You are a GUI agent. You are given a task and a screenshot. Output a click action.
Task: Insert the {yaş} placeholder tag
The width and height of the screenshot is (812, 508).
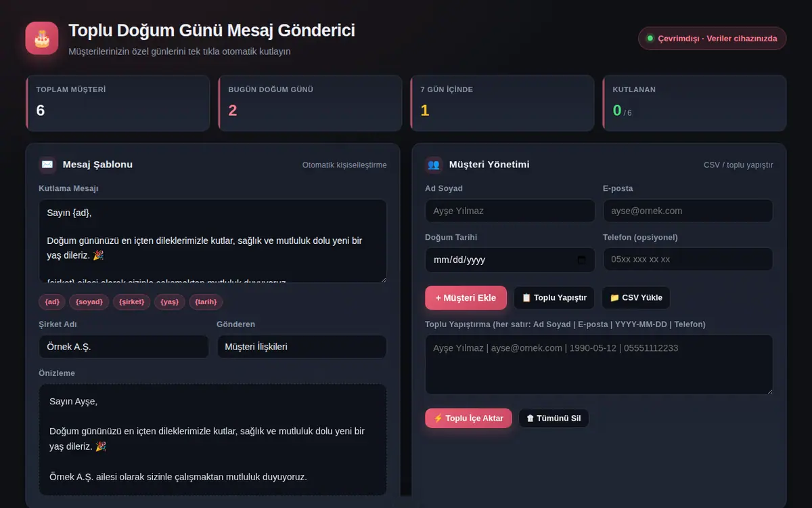(169, 302)
